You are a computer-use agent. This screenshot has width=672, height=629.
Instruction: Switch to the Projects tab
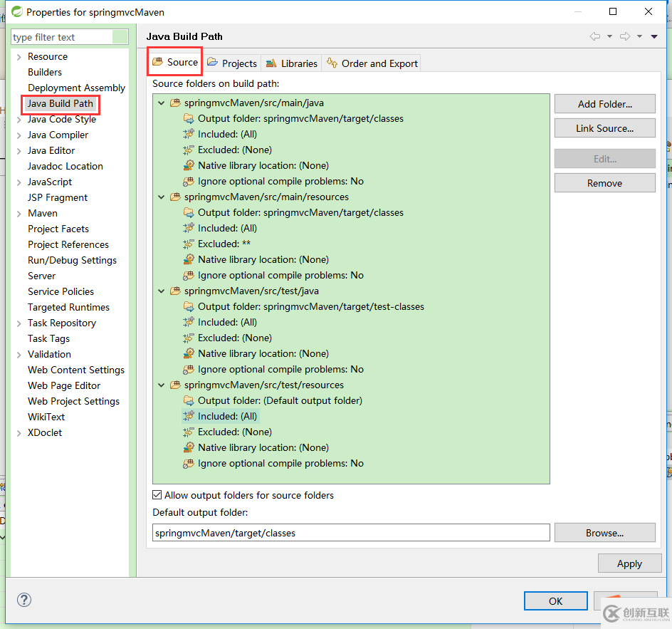[x=232, y=63]
